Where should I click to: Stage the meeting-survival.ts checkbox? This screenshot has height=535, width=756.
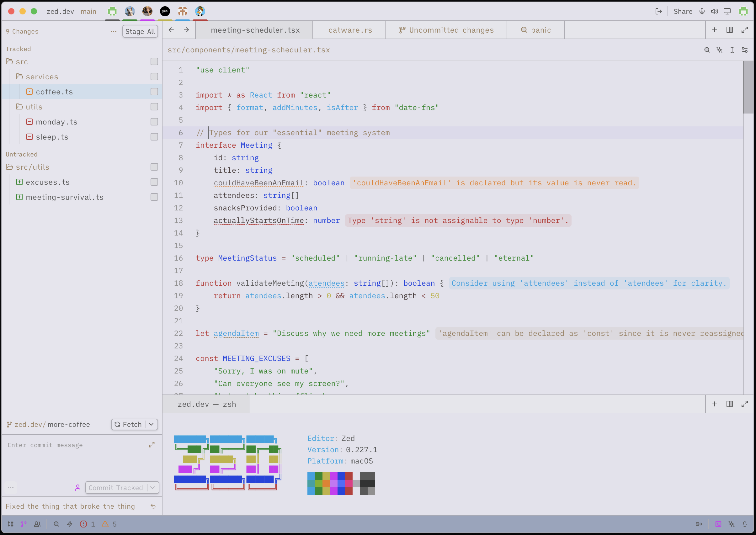[x=154, y=197]
